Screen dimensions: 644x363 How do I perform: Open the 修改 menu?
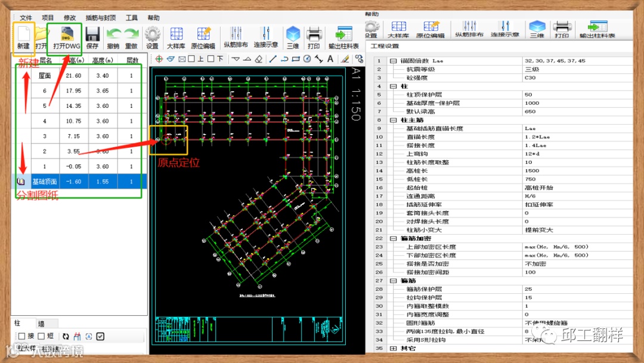pyautogui.click(x=70, y=18)
